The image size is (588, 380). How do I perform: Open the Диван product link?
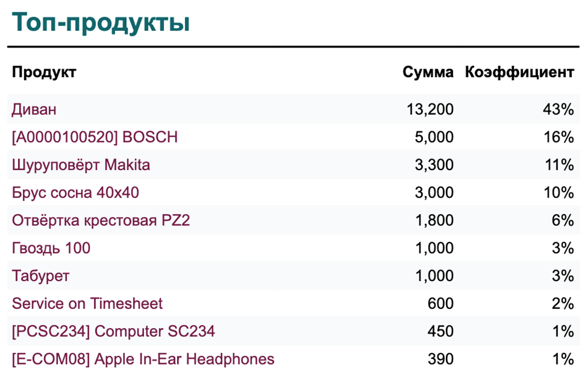pyautogui.click(x=34, y=110)
